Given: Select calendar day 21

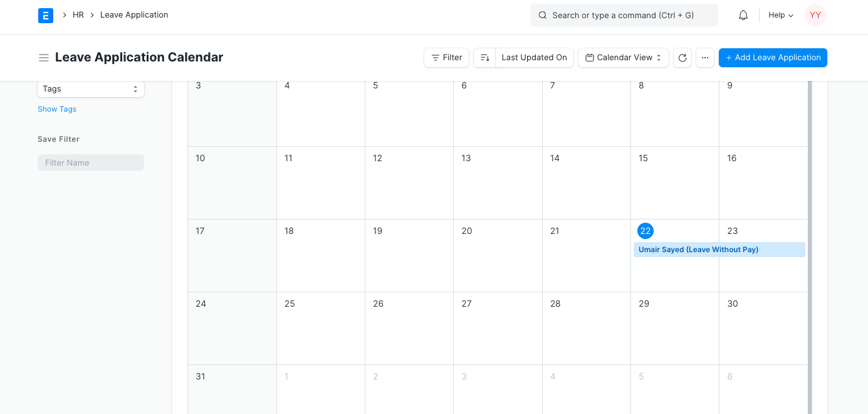Looking at the screenshot, I should [x=555, y=231].
